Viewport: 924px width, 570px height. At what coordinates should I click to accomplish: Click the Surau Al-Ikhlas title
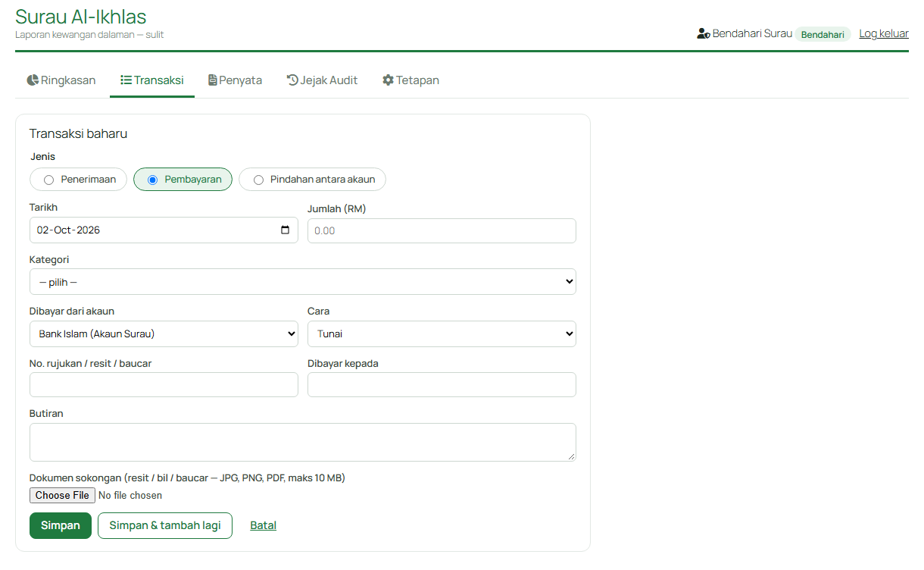[81, 17]
